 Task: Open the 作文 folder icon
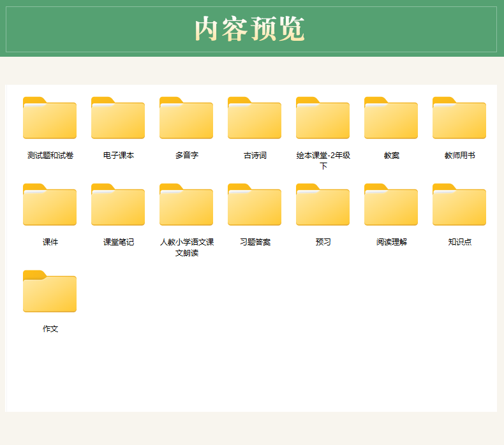50,291
